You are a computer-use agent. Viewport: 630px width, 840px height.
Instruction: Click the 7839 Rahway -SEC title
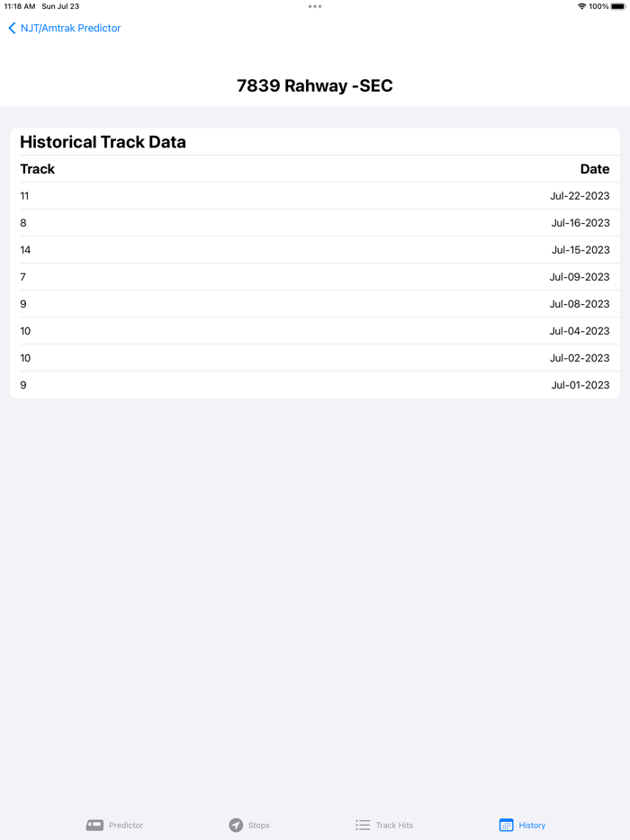point(315,85)
